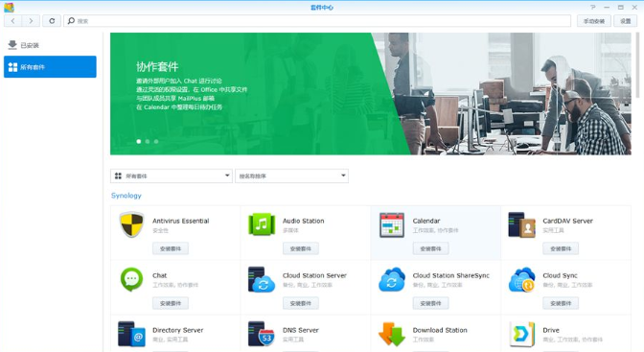Select the Calendar package icon
Image resolution: width=644 pixels, height=352 pixels.
tap(392, 225)
